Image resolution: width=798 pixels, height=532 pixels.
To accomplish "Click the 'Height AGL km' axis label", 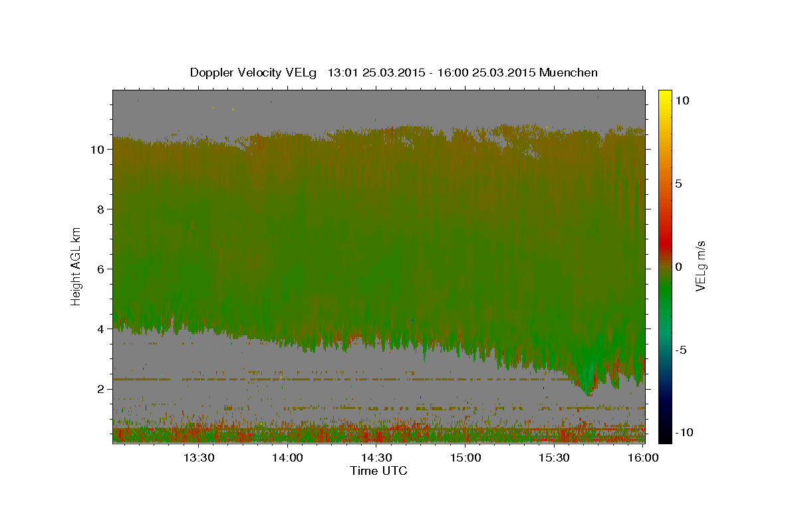I will click(x=76, y=265).
